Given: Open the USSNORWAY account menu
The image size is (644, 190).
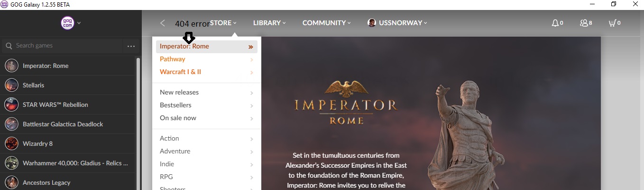Looking at the screenshot, I should [403, 23].
